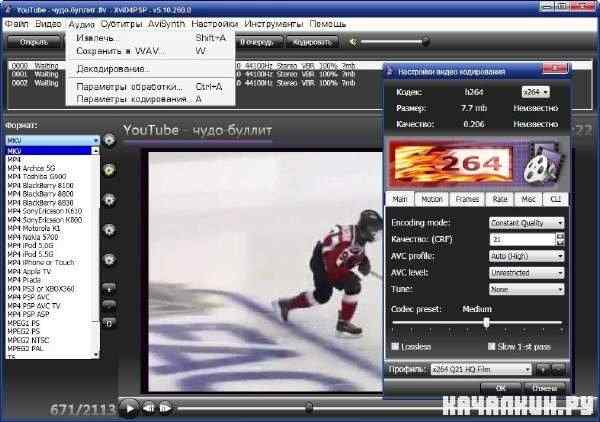Open the Инструменты menu
This screenshot has height=422, width=600.
(274, 24)
